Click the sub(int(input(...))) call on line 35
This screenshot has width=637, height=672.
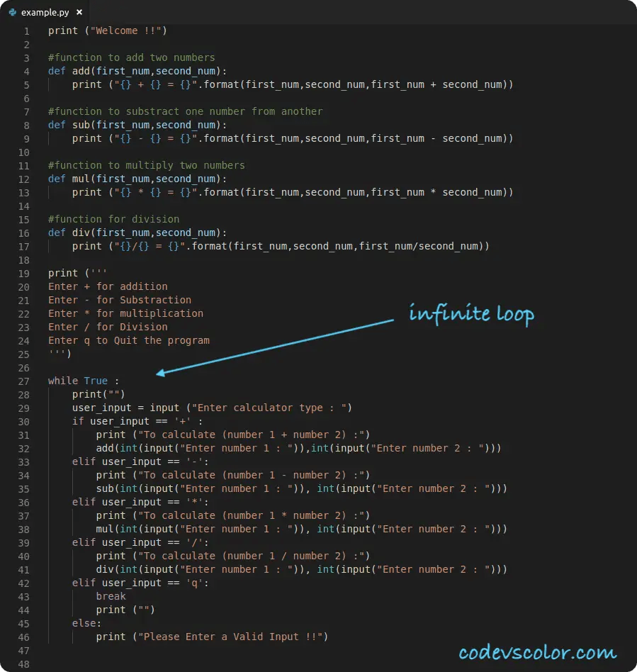pos(302,488)
